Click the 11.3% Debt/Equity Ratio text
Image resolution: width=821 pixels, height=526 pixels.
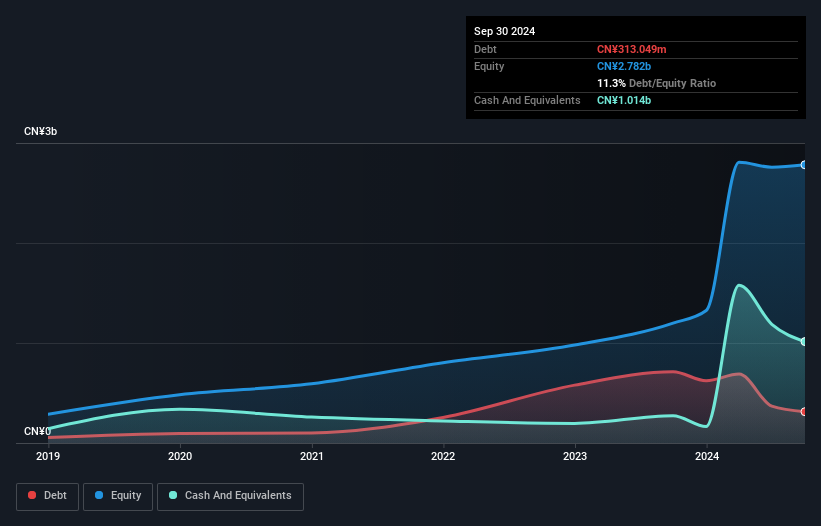(657, 83)
